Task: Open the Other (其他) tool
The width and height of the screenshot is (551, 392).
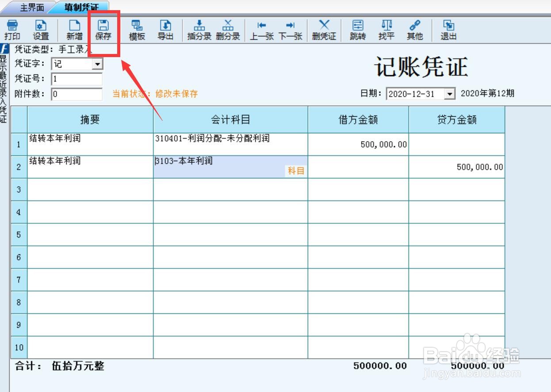Action: (x=415, y=30)
